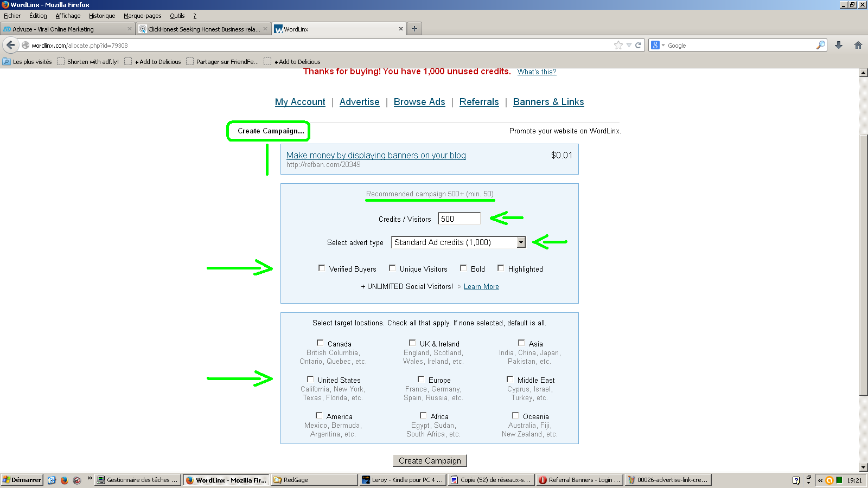Open the help question mark menu
The image size is (868, 488).
pyautogui.click(x=194, y=16)
